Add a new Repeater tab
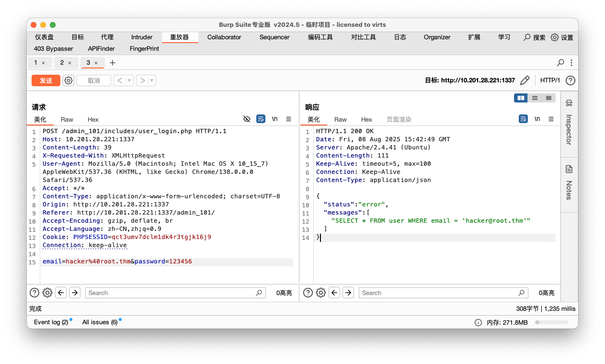The width and height of the screenshot is (605, 364). pyautogui.click(x=113, y=63)
